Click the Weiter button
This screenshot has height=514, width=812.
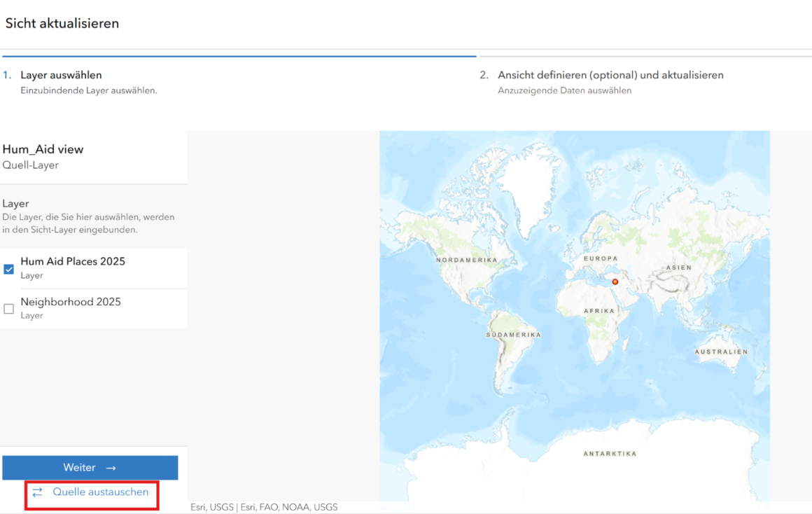90,467
